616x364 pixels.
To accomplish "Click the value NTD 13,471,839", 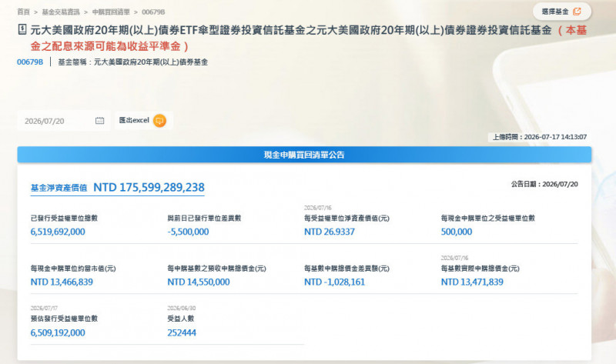I will coord(472,282).
